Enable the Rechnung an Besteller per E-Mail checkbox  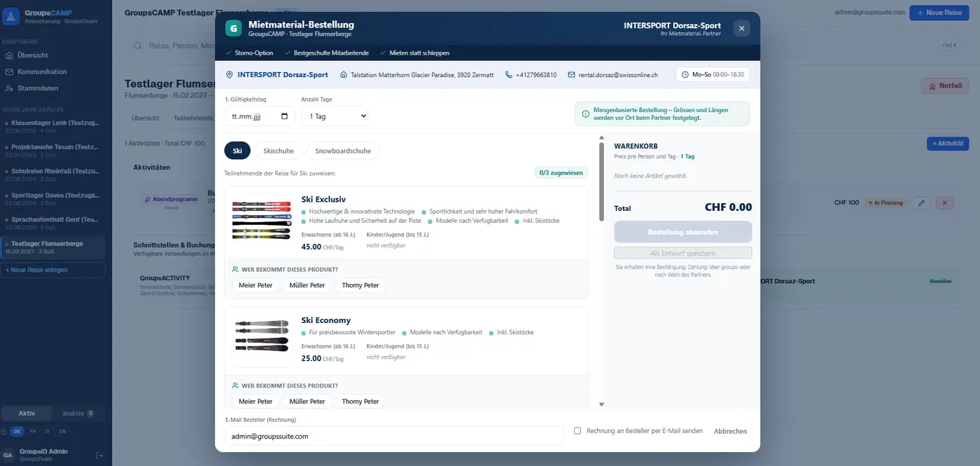(577, 431)
